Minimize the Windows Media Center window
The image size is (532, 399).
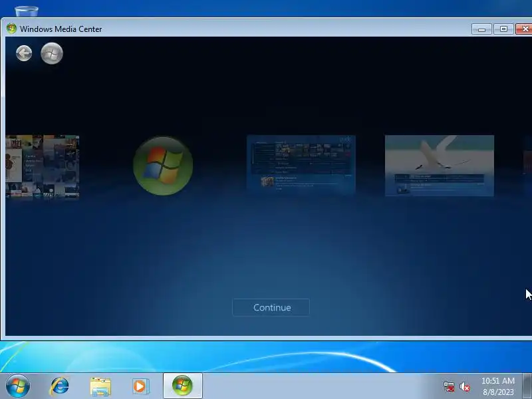click(x=481, y=29)
